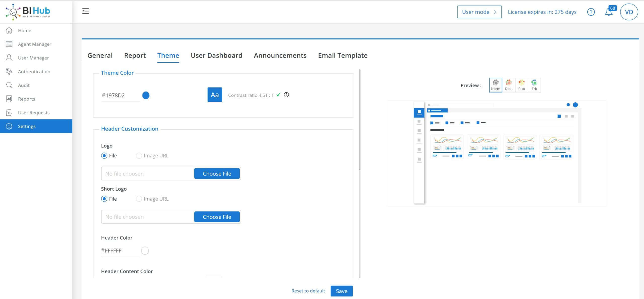Click Choose File for Short Logo
This screenshot has height=299, width=644.
pyautogui.click(x=217, y=217)
